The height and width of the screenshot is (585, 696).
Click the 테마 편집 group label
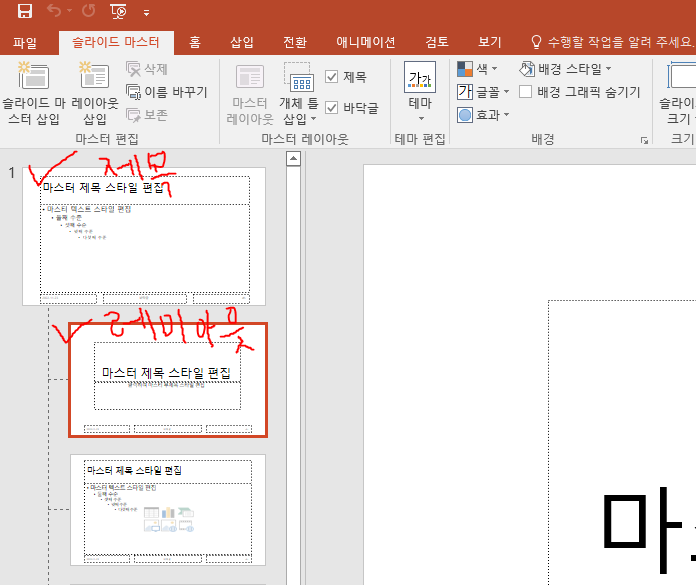(x=420, y=139)
